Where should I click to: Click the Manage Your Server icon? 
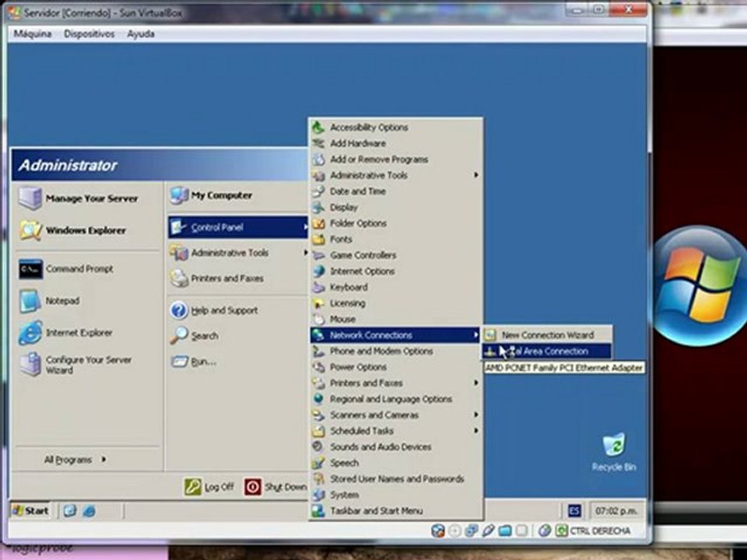[x=30, y=198]
